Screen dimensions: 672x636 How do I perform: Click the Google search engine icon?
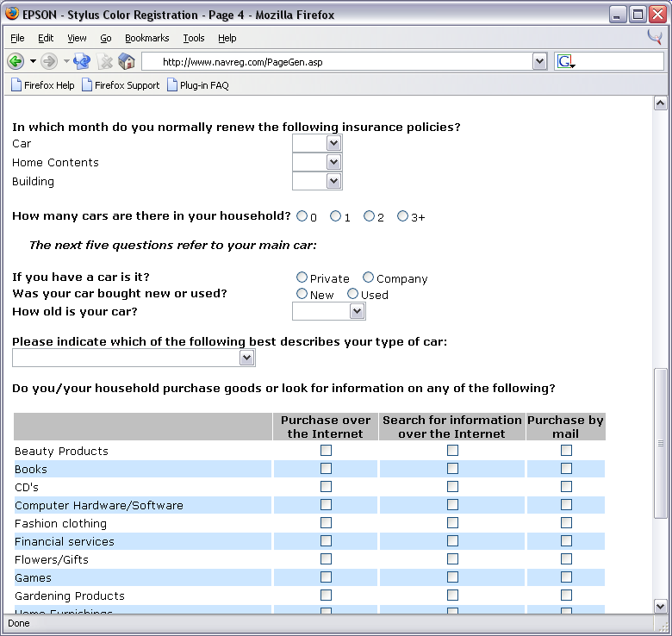pyautogui.click(x=565, y=61)
